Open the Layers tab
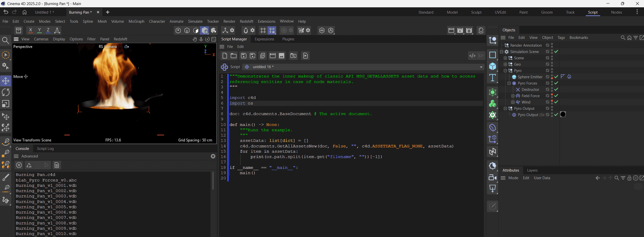This screenshot has height=237, width=644. pos(532,170)
